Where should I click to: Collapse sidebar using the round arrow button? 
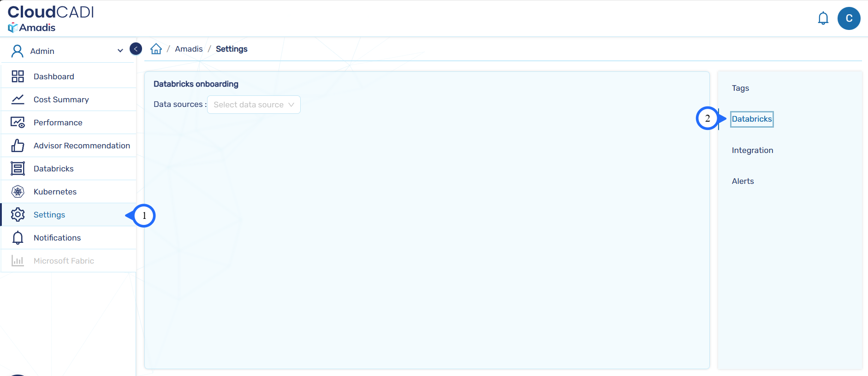[x=136, y=49]
